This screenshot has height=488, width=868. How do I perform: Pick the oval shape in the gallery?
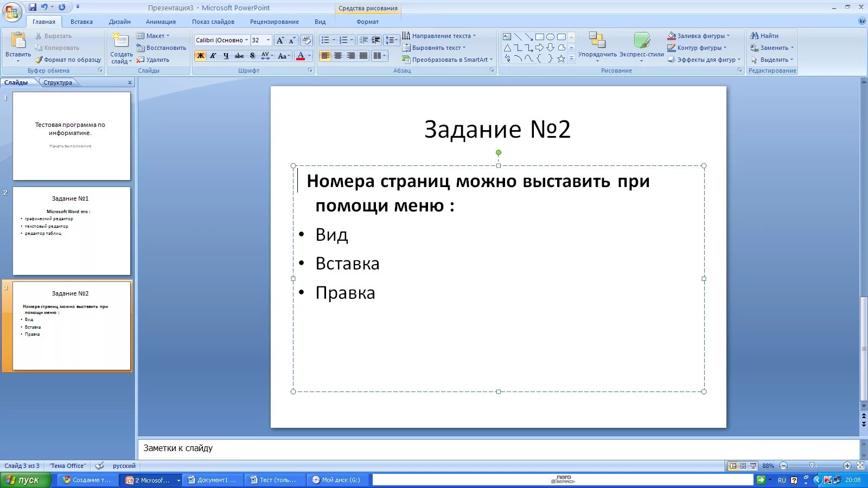(x=550, y=37)
